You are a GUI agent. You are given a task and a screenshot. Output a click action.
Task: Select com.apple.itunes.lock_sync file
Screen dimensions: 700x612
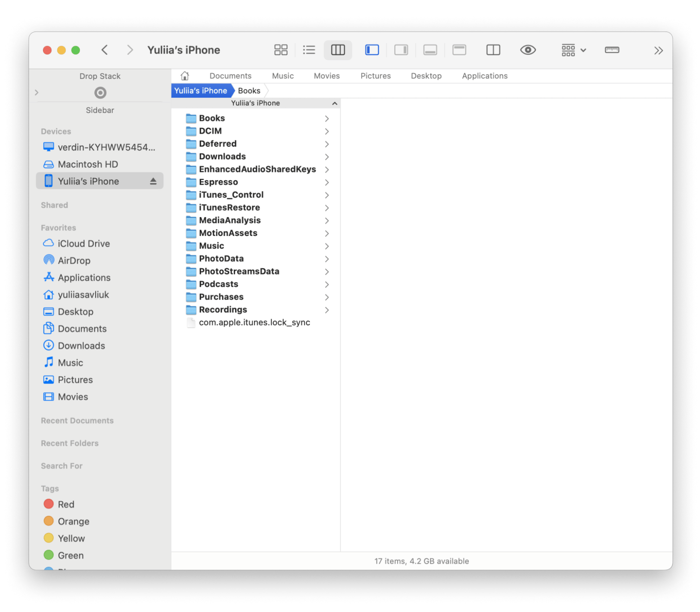(x=256, y=323)
